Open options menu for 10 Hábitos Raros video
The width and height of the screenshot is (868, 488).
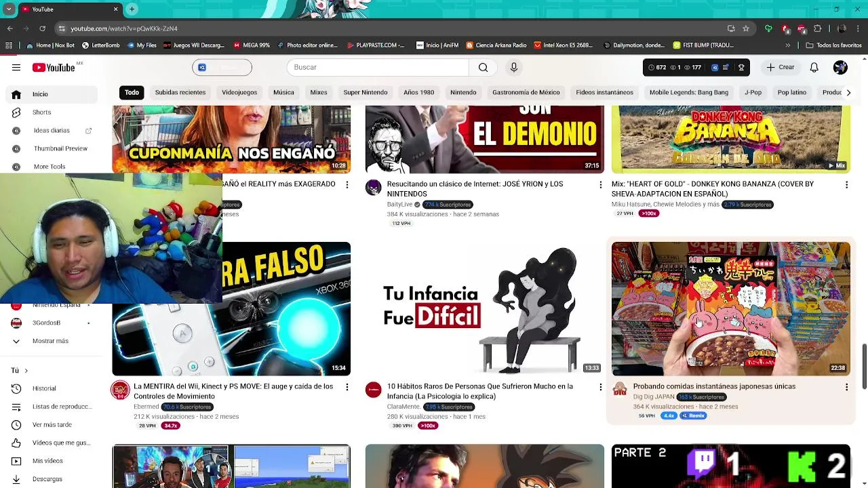click(600, 387)
